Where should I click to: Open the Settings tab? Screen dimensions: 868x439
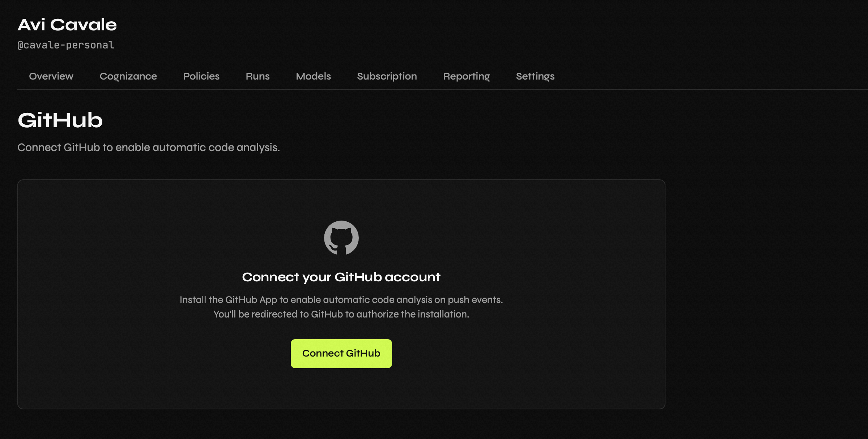coord(535,76)
